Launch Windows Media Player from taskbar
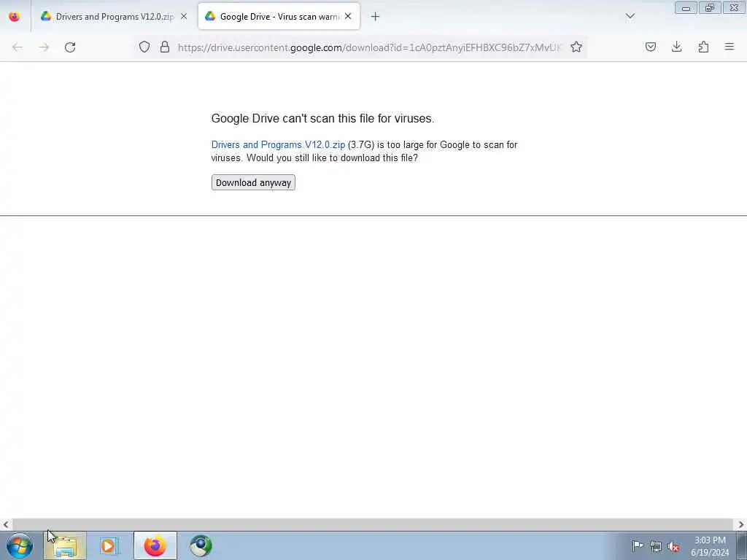 tap(109, 545)
